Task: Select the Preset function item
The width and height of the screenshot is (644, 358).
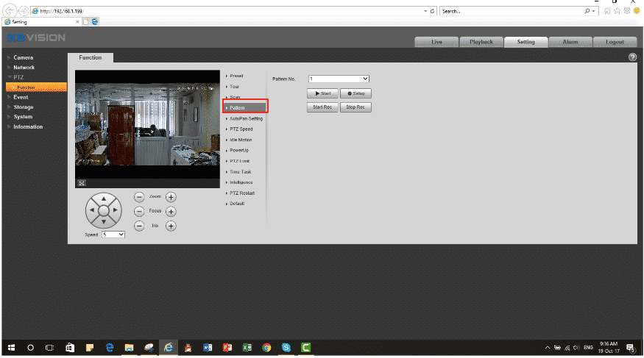Action: pos(236,76)
